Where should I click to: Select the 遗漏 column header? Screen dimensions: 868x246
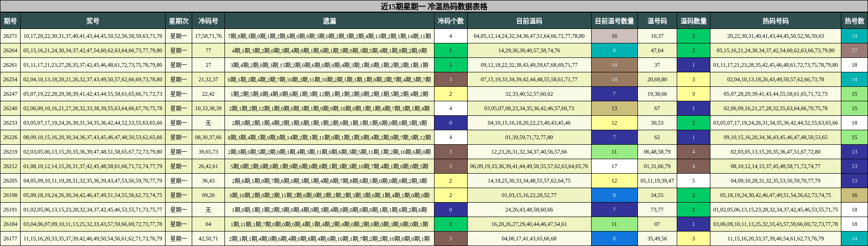click(329, 21)
